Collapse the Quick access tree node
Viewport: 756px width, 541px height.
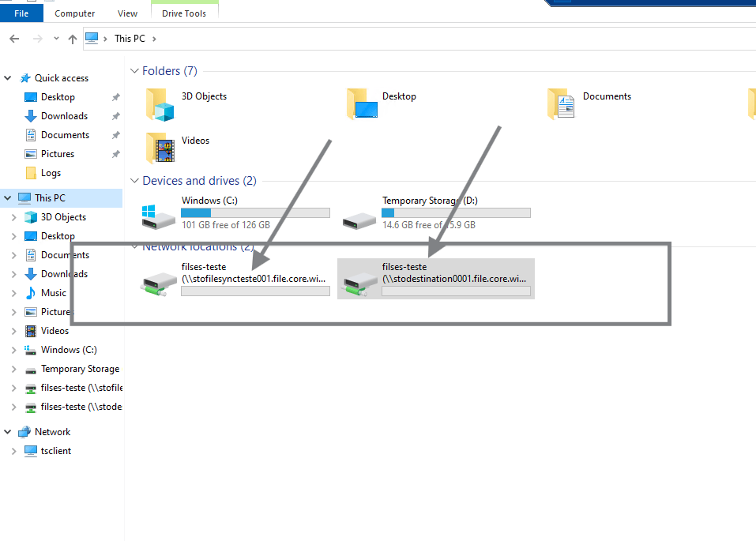8,78
